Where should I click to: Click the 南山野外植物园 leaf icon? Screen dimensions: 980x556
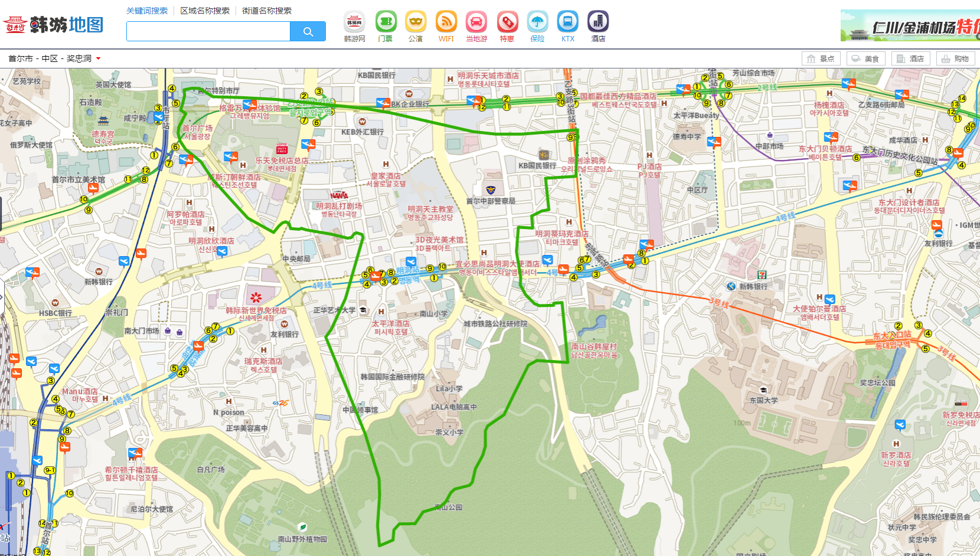point(303,527)
